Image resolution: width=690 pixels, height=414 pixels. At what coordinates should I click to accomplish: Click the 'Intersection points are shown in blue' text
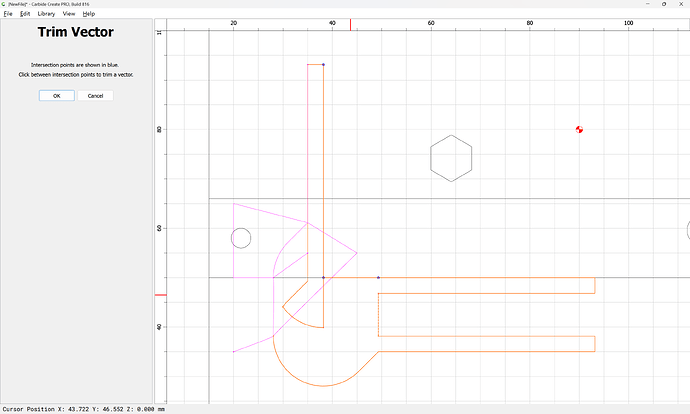(75, 65)
